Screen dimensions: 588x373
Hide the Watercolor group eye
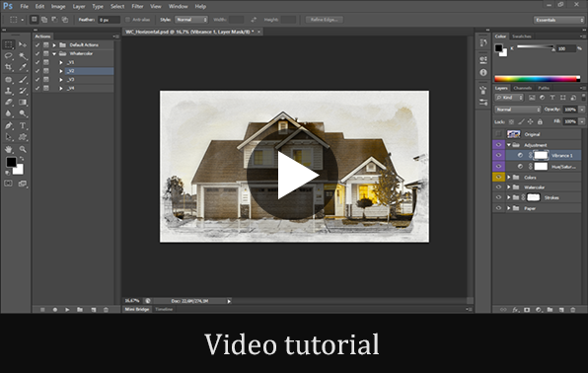(x=498, y=186)
